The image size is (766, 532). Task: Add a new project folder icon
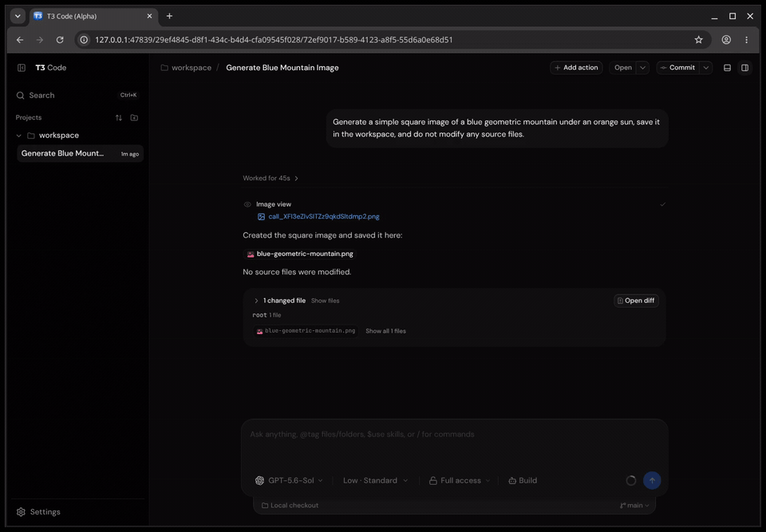click(x=134, y=118)
